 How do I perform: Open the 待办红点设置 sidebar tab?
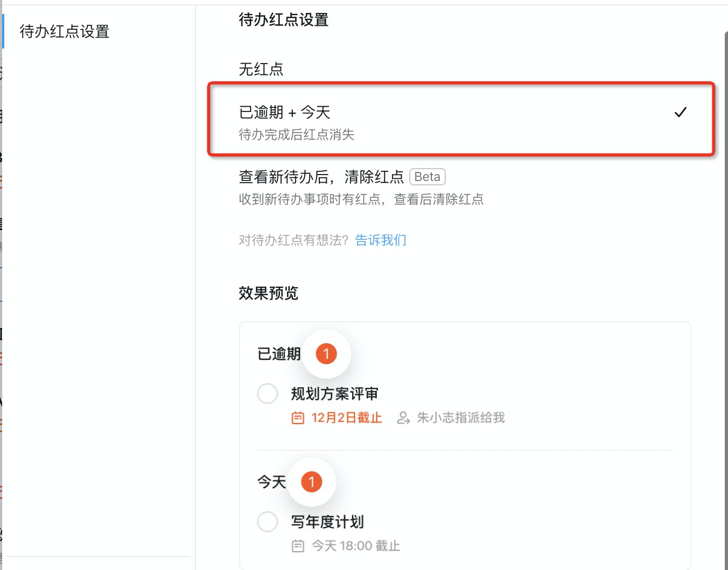point(65,32)
